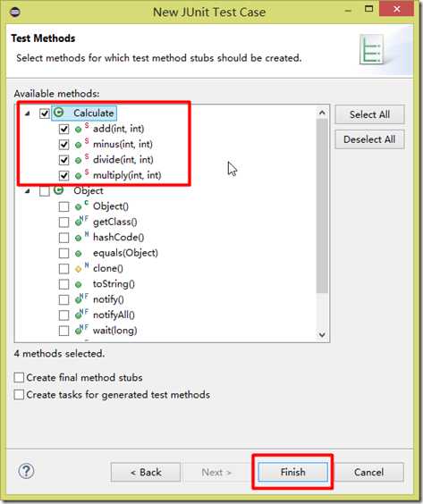423x504 pixels.
Task: Select the Object class label
Action: (x=89, y=191)
